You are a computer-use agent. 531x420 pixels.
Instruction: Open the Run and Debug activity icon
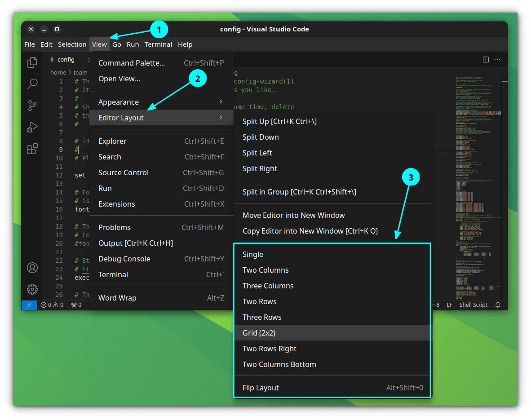(x=32, y=127)
